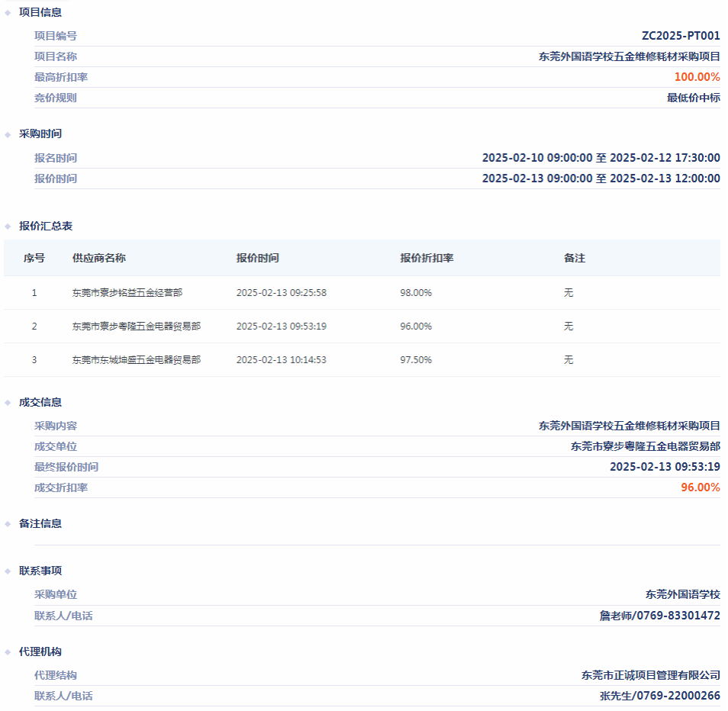The image size is (728, 711).
Task: Click the 备注 column header
Action: coord(575,258)
